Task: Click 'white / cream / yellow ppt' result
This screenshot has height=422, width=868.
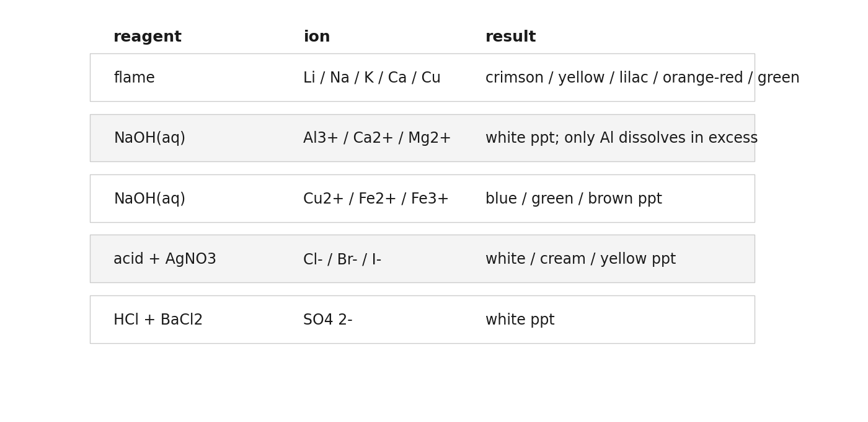Action: point(580,259)
